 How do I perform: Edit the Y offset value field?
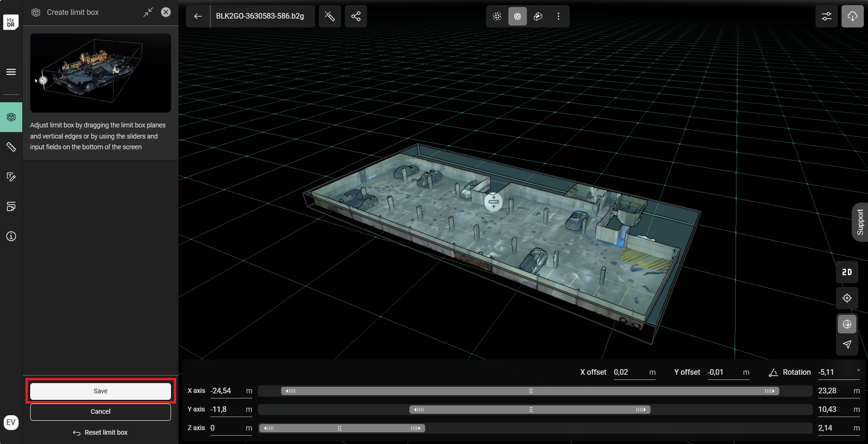729,372
